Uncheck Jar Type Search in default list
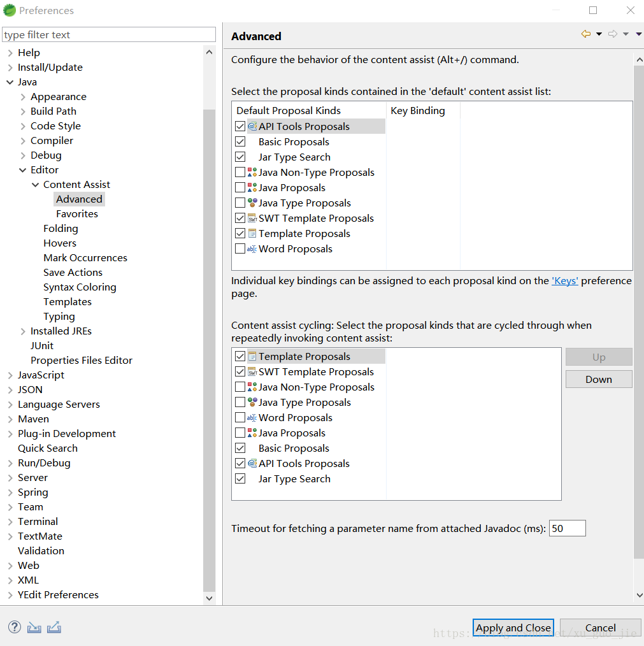This screenshot has width=644, height=646. [x=240, y=157]
